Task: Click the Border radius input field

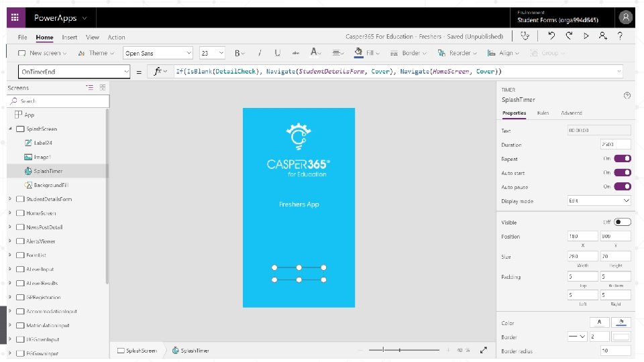Action: [615, 351]
